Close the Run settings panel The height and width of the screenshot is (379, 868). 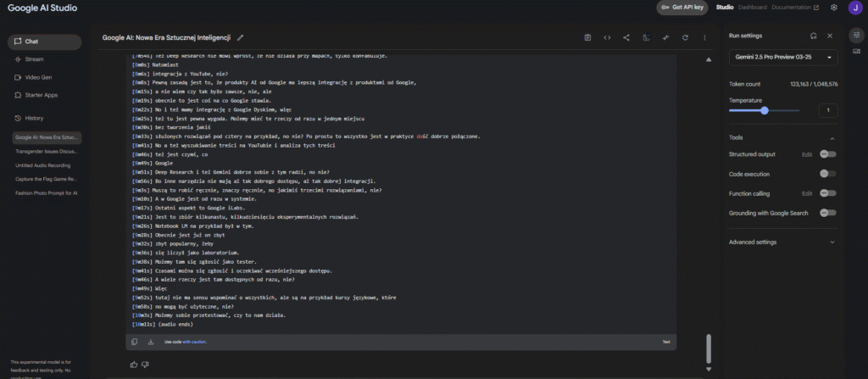click(830, 36)
